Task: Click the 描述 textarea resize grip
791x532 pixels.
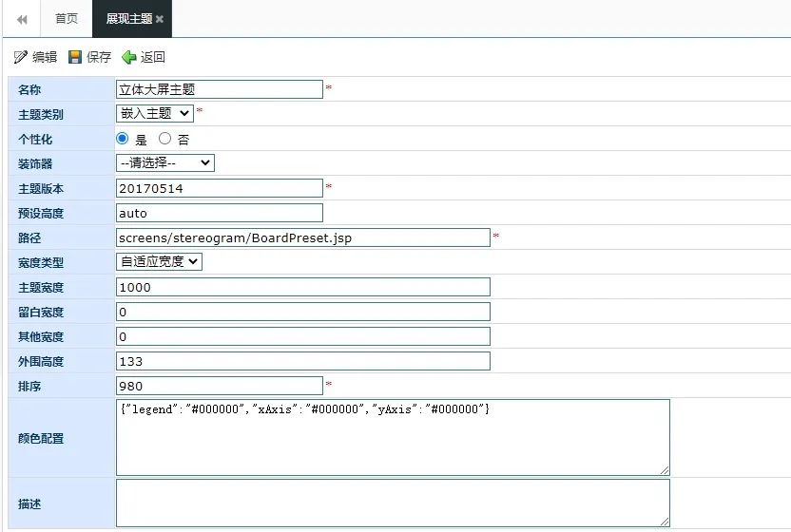Action: pos(665,522)
